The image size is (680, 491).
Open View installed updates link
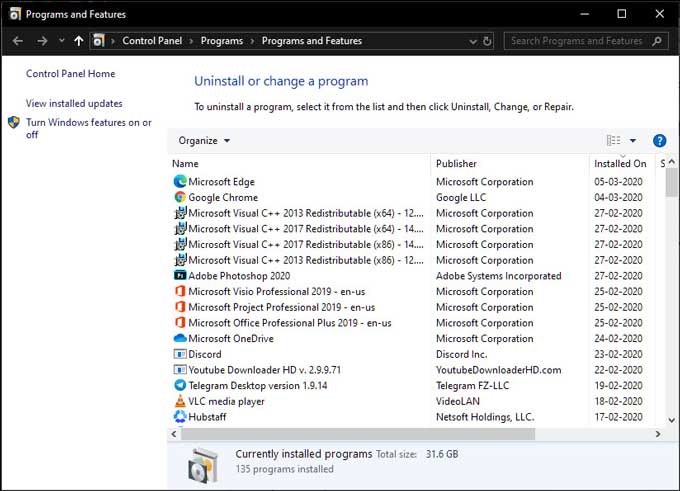74,103
